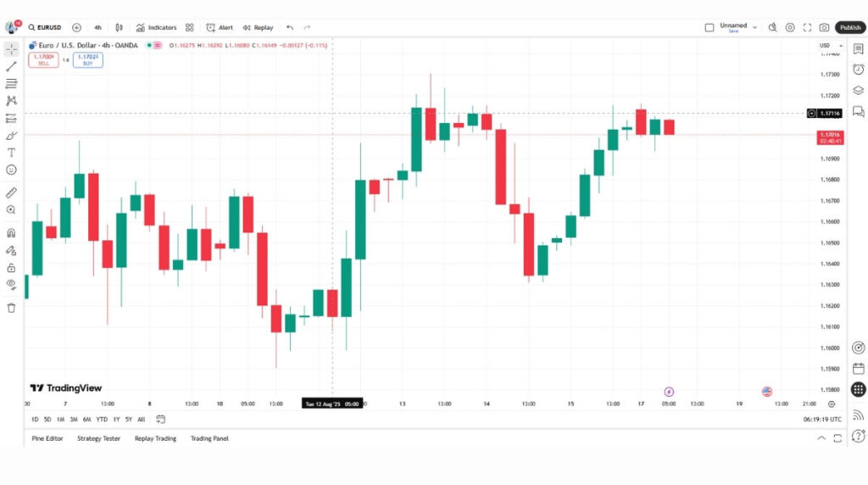Viewport: 868px width, 485px height.
Task: Enter fullscreen mode from the top toolbar
Action: tap(807, 27)
